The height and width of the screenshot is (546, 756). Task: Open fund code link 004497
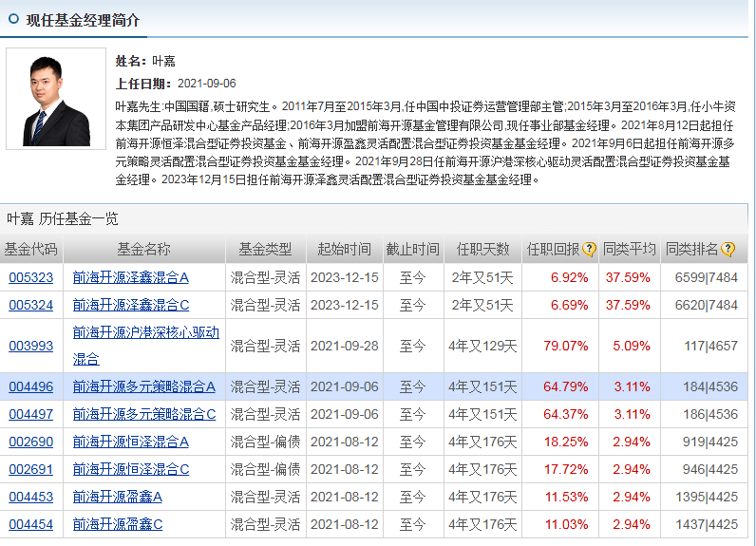(x=30, y=414)
